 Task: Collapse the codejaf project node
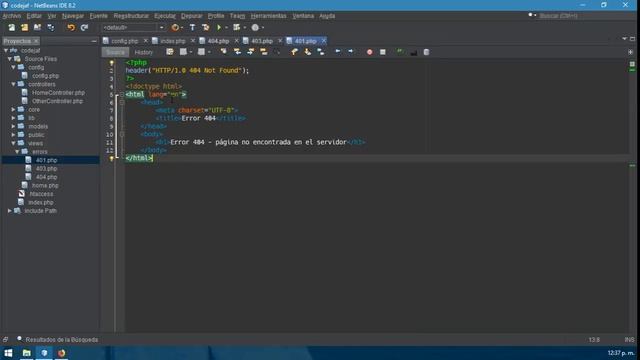click(6, 50)
